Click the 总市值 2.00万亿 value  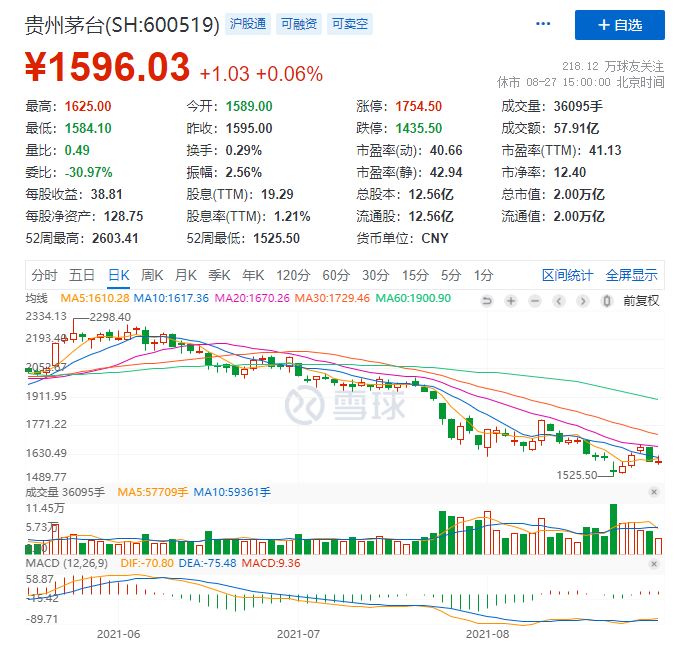tap(579, 194)
